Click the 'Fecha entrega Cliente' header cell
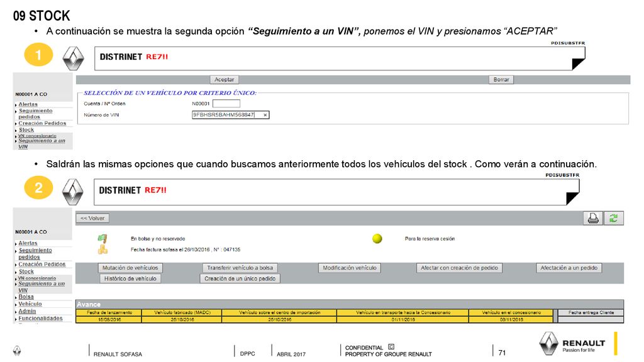 (x=591, y=312)
